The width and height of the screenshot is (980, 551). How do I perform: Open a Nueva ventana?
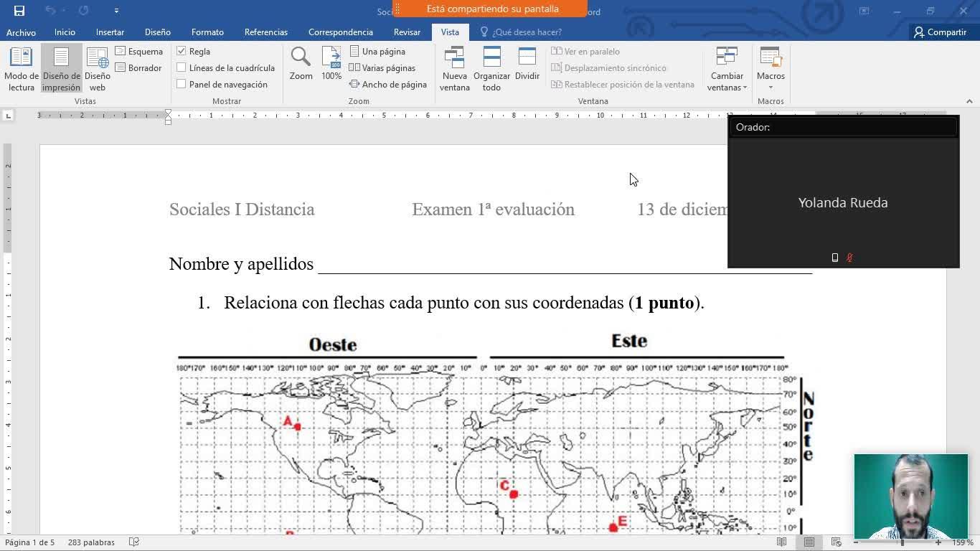coord(455,69)
